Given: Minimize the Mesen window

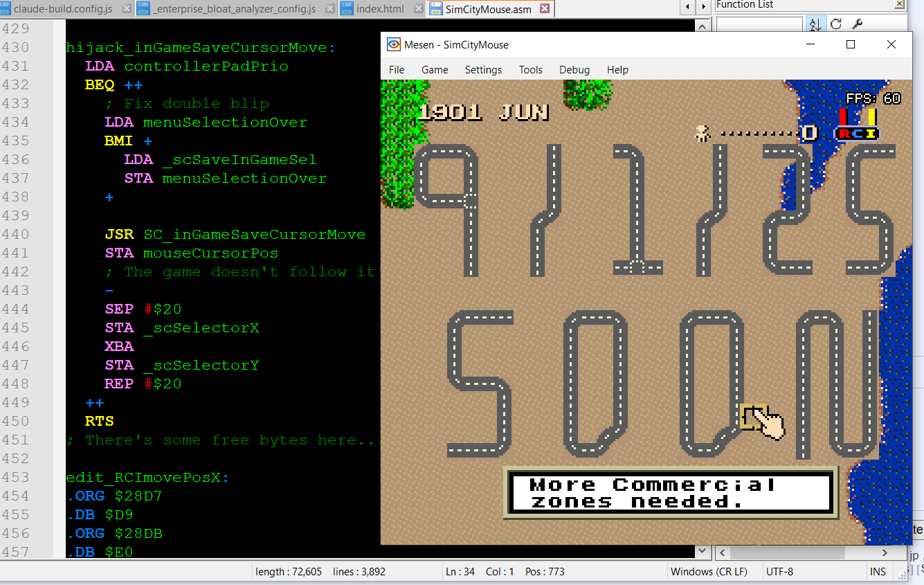Looking at the screenshot, I should pos(810,44).
